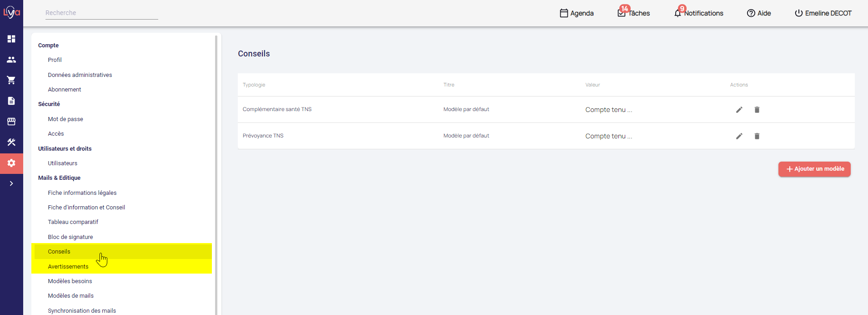Open the contacts people icon in sidebar
This screenshot has height=315, width=868.
[11, 60]
